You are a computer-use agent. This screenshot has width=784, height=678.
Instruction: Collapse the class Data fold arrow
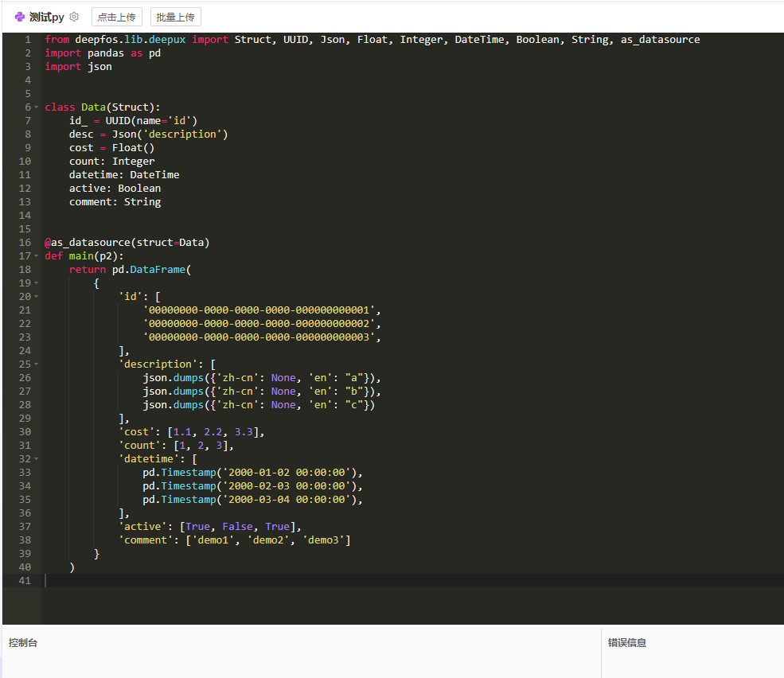37,107
